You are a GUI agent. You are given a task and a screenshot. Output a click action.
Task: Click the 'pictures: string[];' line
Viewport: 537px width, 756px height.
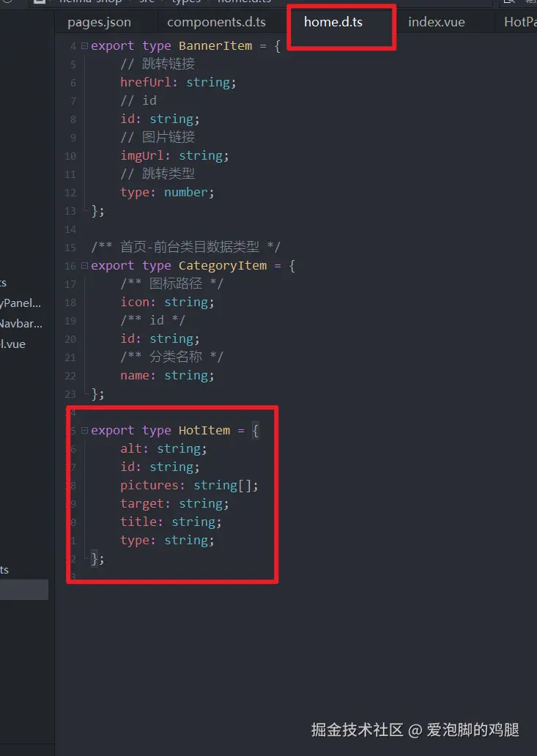point(190,486)
